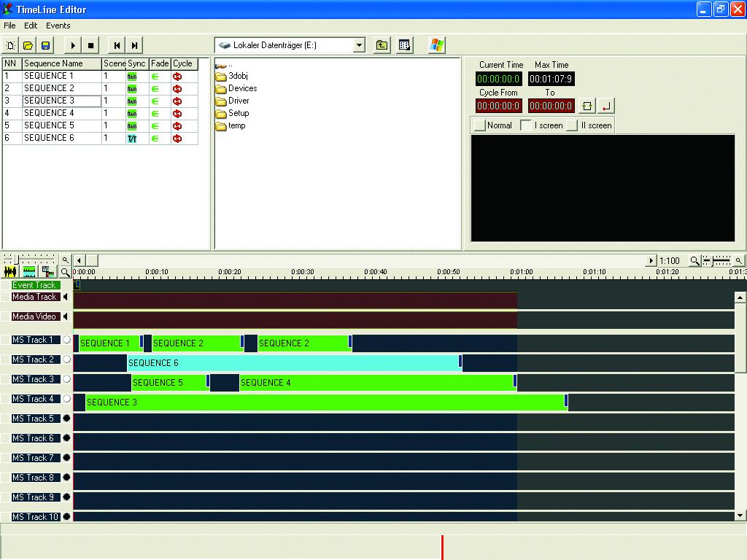Click the Fade icon of SEQUENCE 2 row
Image resolution: width=747 pixels, height=560 pixels.
tap(155, 88)
